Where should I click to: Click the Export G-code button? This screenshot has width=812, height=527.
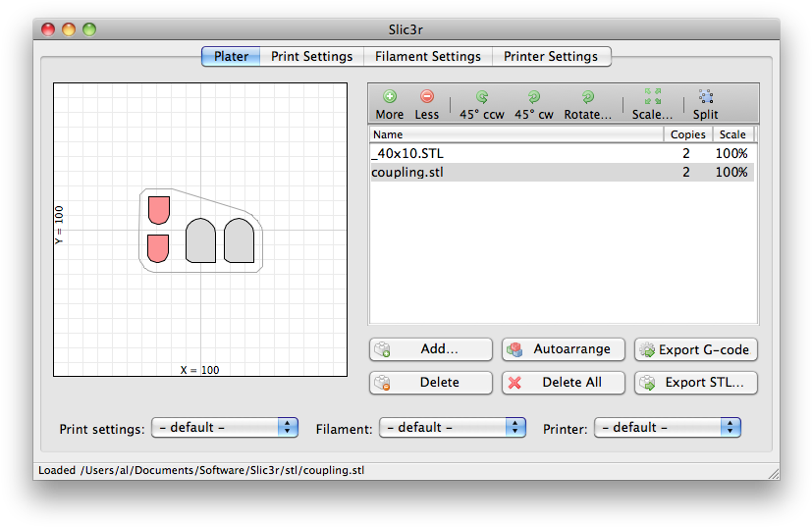click(696, 349)
